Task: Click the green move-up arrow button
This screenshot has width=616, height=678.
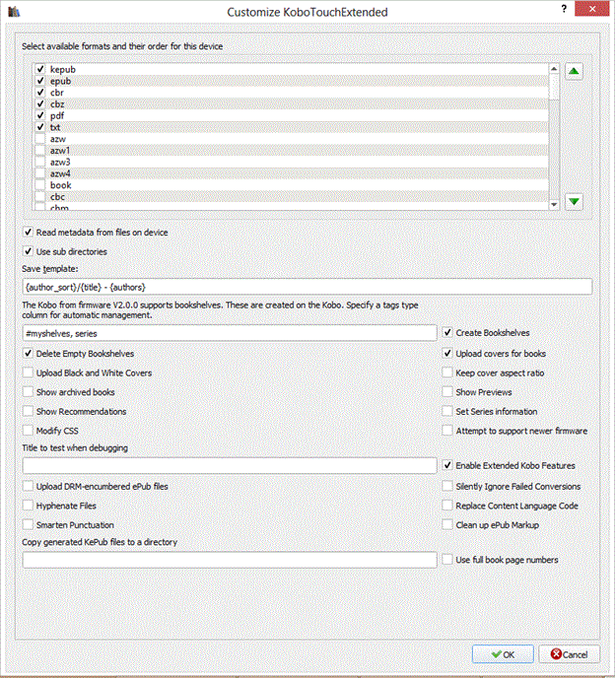Action: pos(576,71)
